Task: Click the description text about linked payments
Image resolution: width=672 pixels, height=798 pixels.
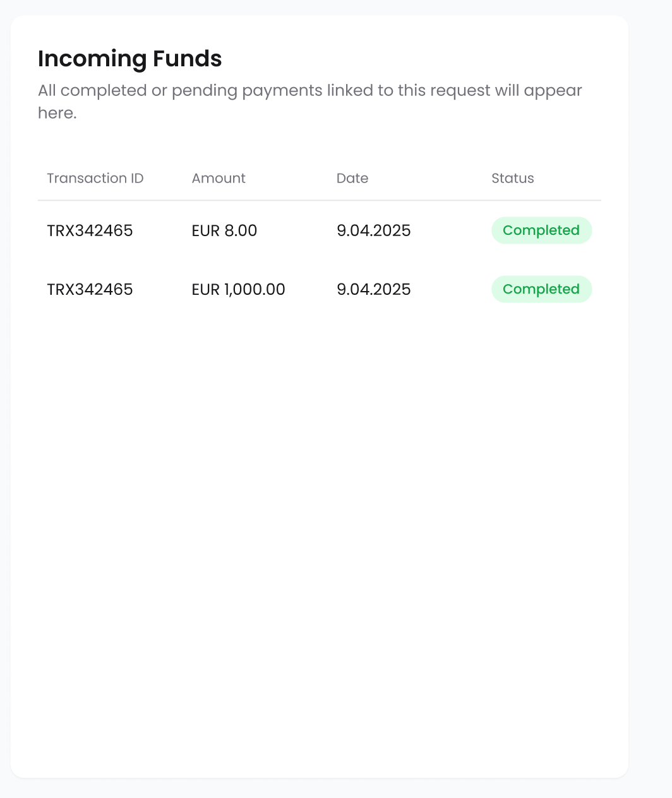Action: tap(309, 91)
